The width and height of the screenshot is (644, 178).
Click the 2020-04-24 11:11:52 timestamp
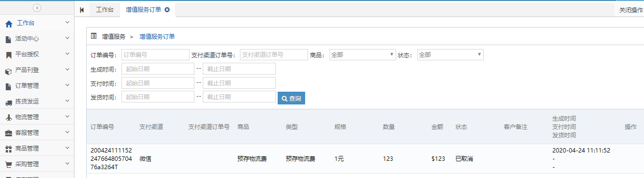click(x=581, y=151)
